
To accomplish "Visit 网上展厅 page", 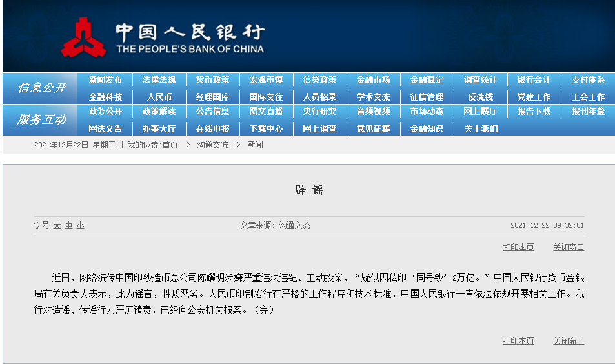I will 481,112.
